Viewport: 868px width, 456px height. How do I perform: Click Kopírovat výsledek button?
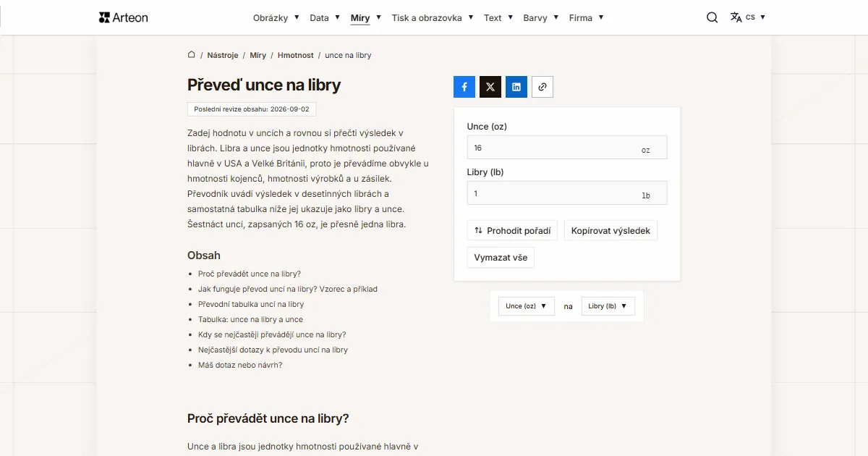[x=610, y=231]
